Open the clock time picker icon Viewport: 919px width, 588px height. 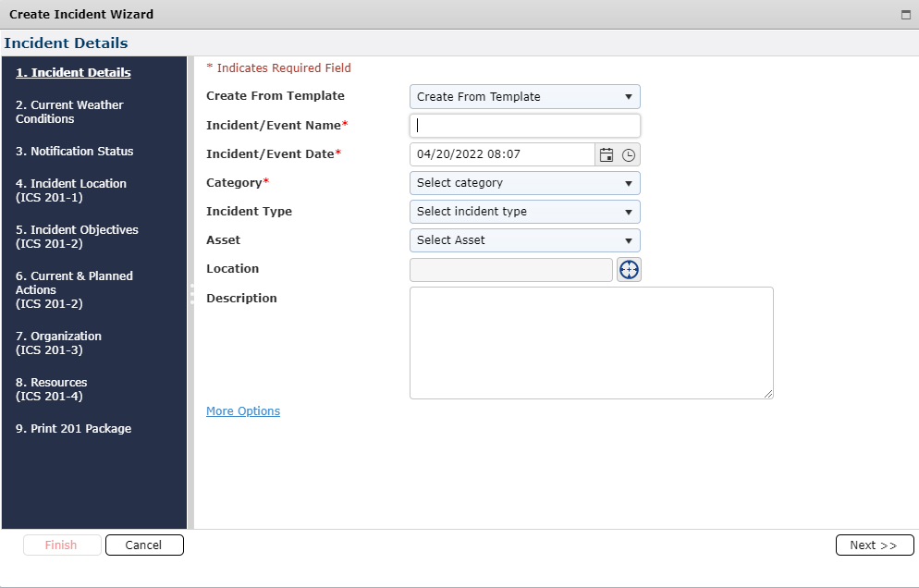click(x=629, y=154)
